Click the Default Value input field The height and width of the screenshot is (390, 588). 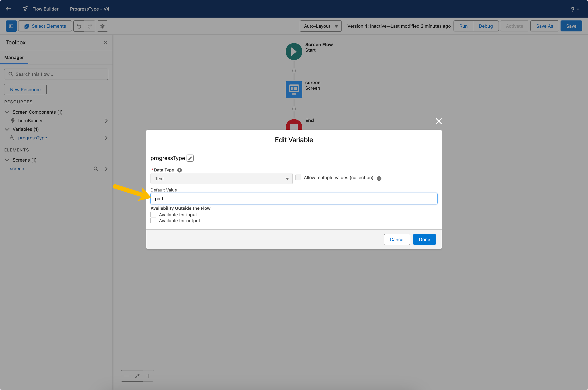[x=294, y=199]
